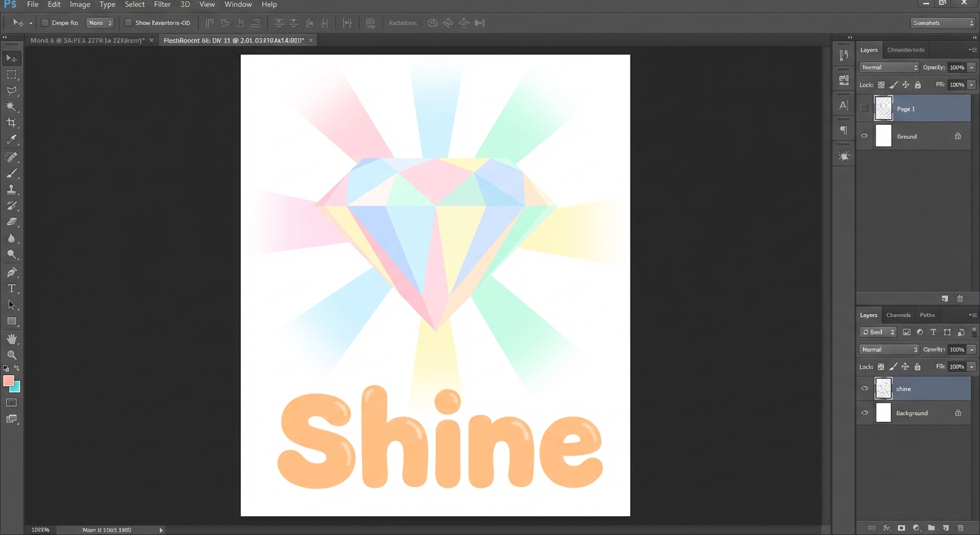This screenshot has width=980, height=535.
Task: Open the workspace switcher dropdown
Action: 942,23
